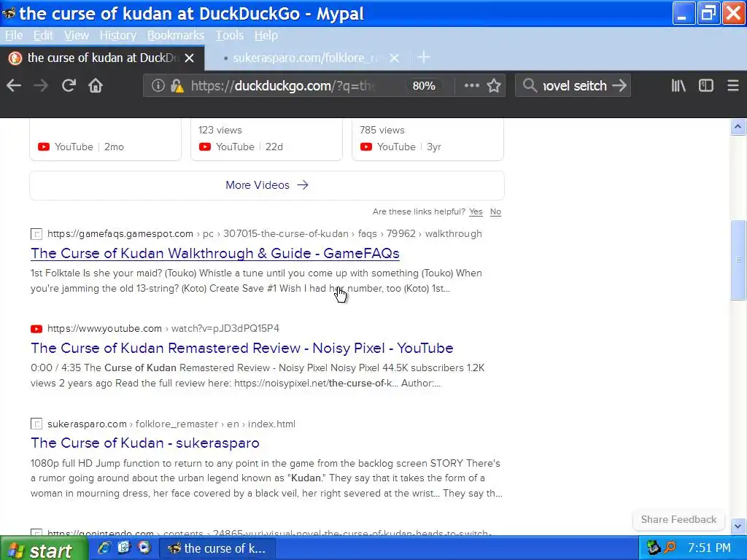Click the lock warning icon in address bar
The image size is (747, 560).
[177, 86]
